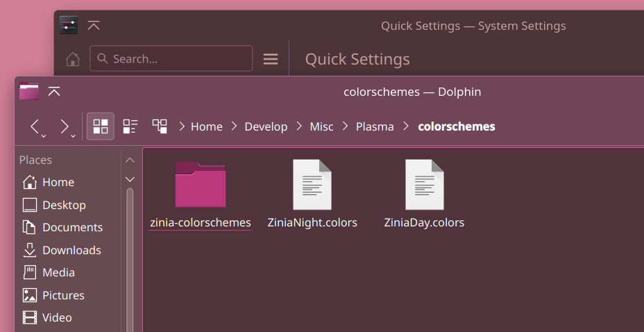644x332 pixels.
Task: Click the Places panel scrollbar track
Action: [130, 260]
